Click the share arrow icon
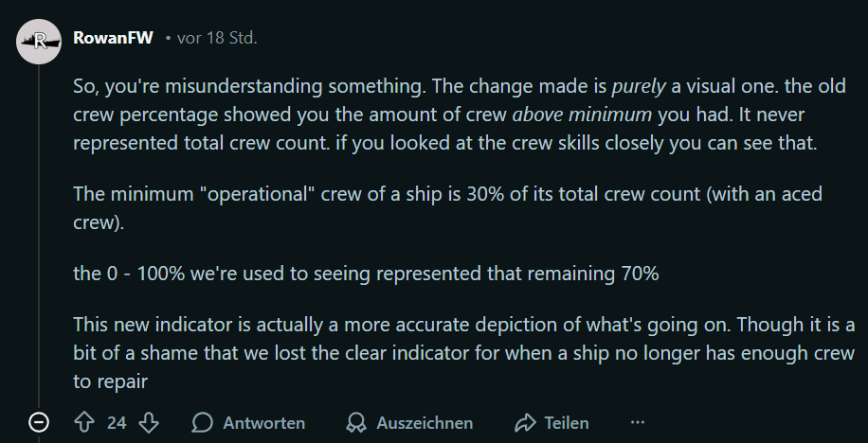868x443 pixels. (524, 422)
